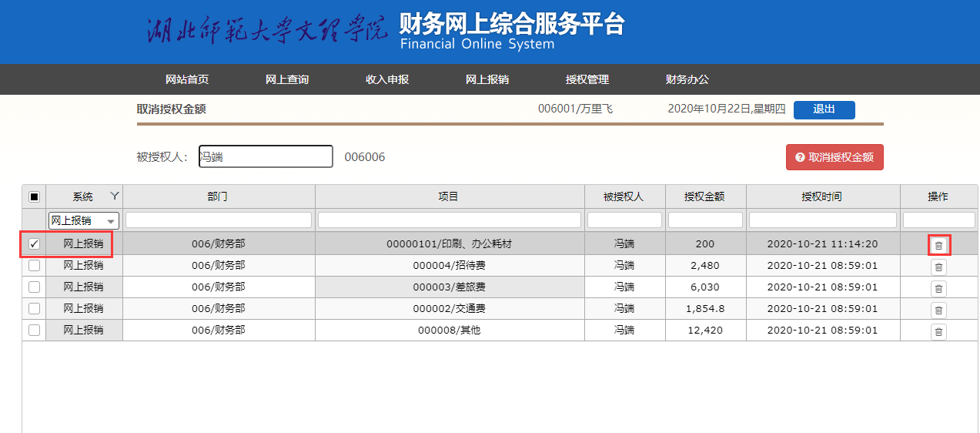Open the 网上查询 menu item

(287, 79)
